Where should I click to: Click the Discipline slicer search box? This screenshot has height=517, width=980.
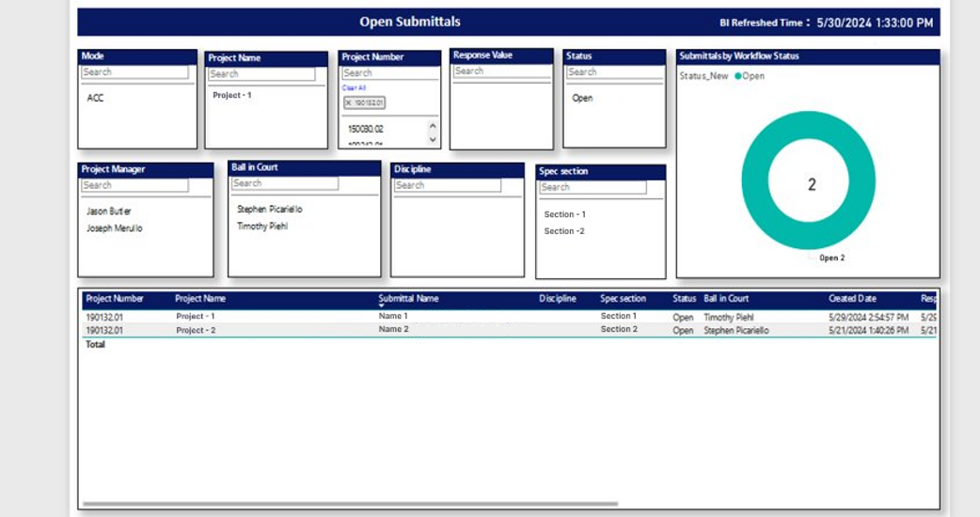(x=447, y=185)
